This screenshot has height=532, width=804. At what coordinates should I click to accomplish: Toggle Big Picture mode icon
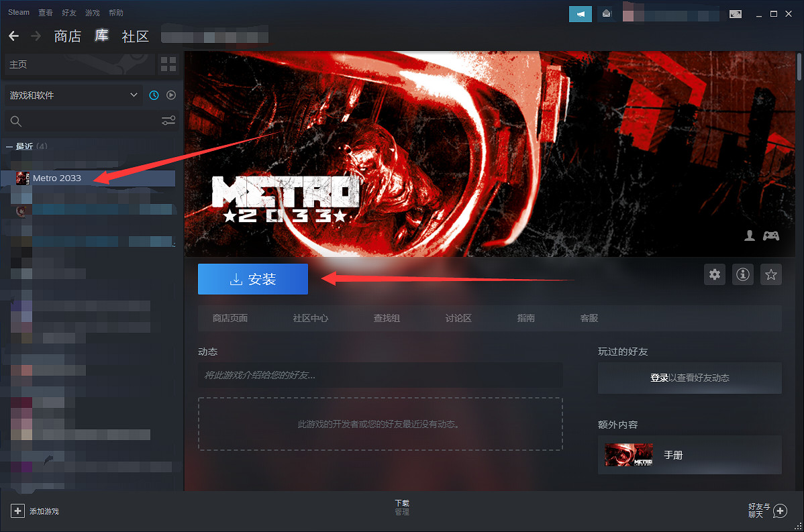coord(736,13)
